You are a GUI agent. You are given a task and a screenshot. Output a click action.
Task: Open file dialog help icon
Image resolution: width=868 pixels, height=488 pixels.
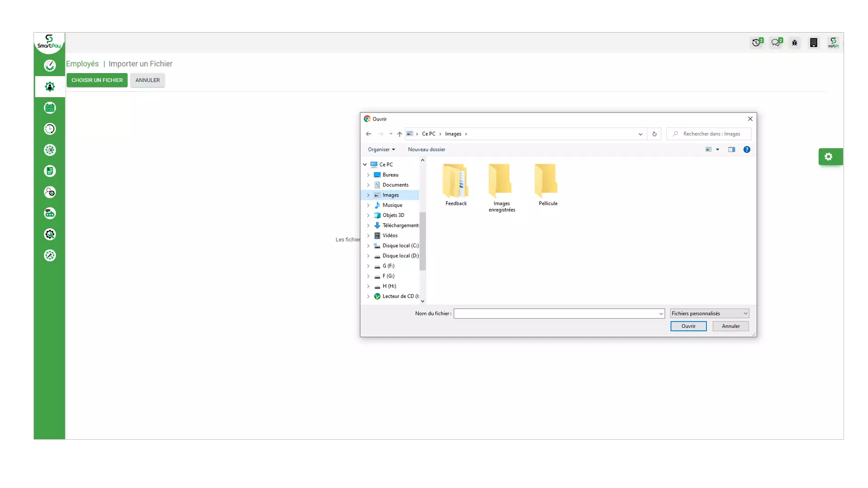point(747,150)
